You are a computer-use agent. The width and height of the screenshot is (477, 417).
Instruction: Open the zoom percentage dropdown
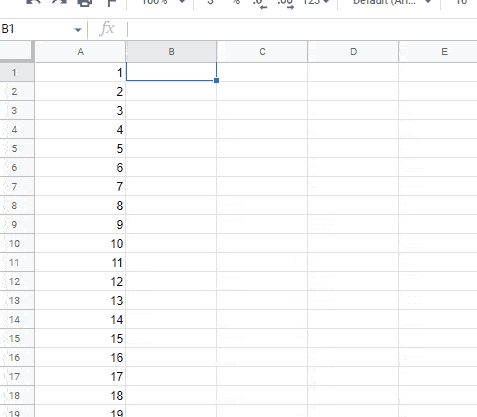coord(163,3)
